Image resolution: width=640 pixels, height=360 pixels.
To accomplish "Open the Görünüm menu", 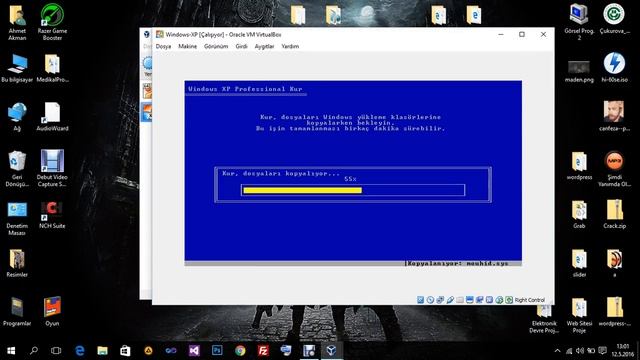I will [216, 47].
